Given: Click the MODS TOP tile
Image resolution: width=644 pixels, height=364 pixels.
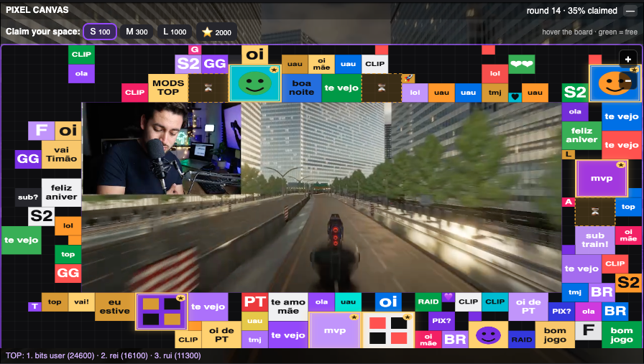Looking at the screenshot, I should pos(168,88).
